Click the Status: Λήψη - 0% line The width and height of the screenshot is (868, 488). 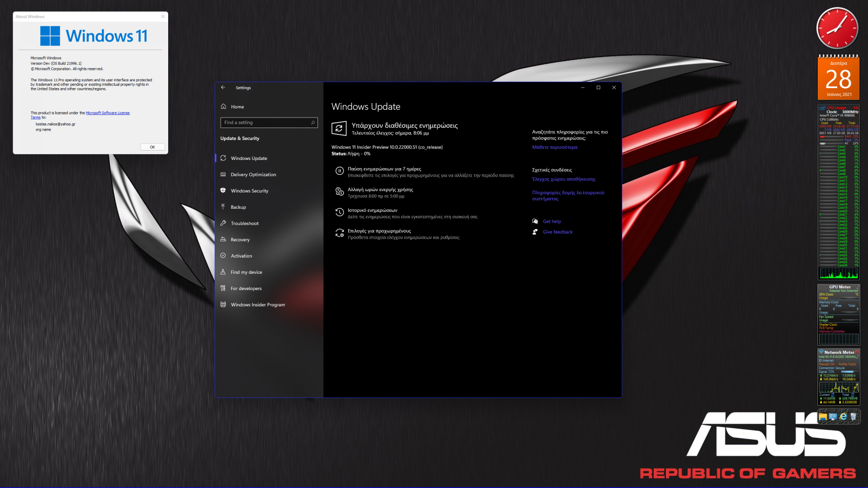click(351, 154)
